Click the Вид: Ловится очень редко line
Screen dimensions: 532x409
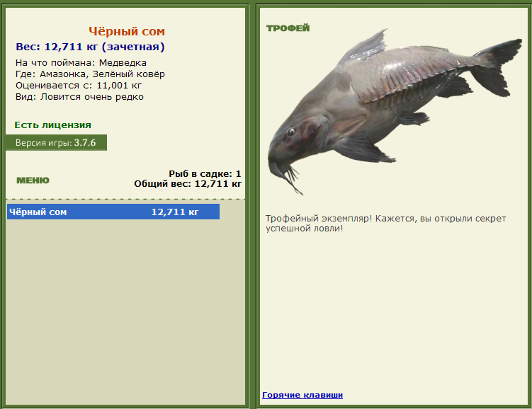[x=79, y=97]
